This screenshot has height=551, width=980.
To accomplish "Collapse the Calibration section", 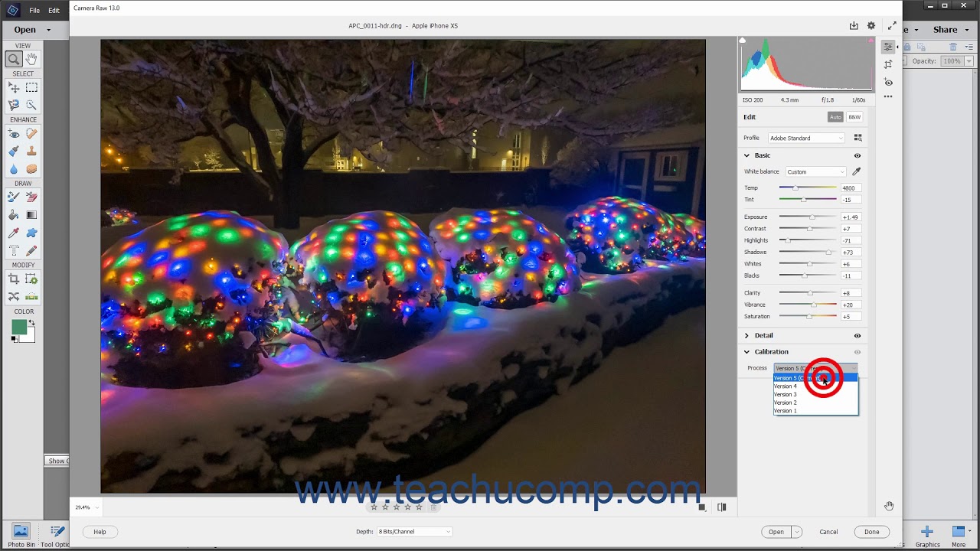I will [746, 352].
